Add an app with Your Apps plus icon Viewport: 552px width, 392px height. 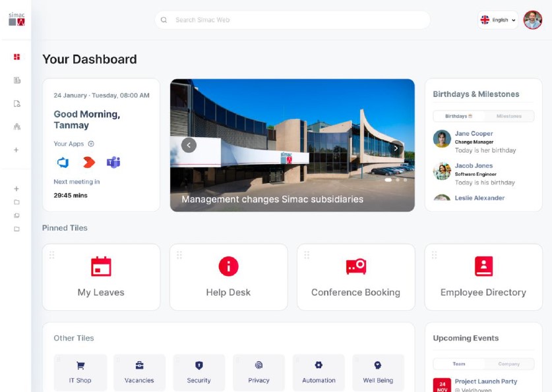(91, 144)
